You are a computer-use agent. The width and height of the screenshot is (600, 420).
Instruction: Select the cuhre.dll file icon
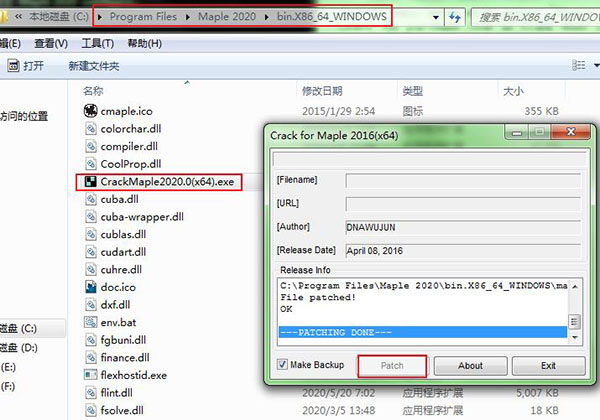(x=91, y=269)
